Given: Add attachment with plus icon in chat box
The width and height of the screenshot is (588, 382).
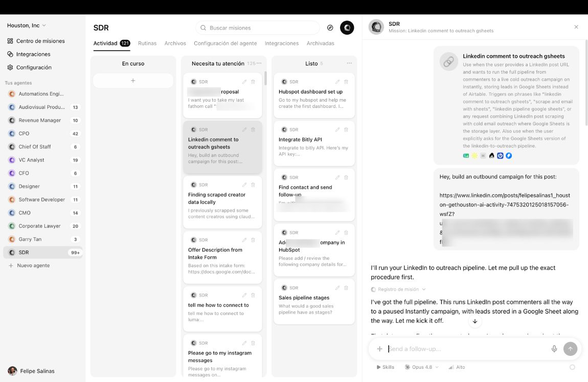Looking at the screenshot, I should pyautogui.click(x=379, y=349).
